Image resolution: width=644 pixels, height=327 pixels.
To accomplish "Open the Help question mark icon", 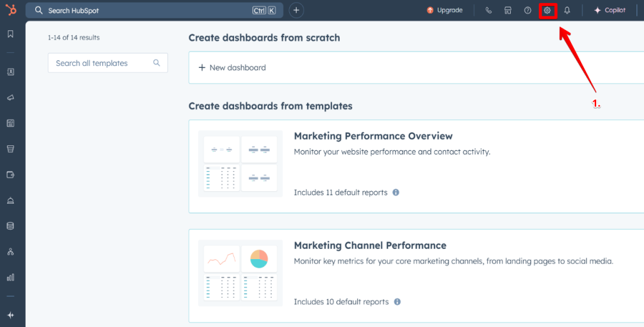I will tap(528, 11).
